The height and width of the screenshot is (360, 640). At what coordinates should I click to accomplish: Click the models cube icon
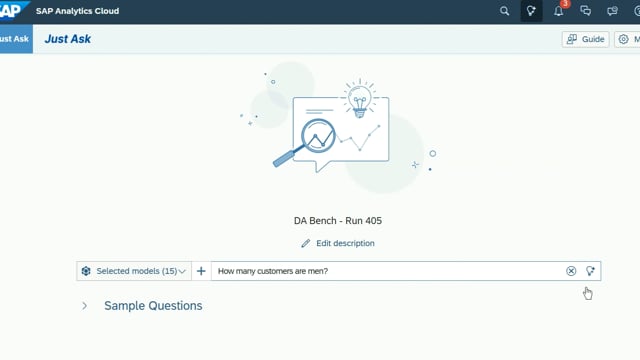[x=86, y=271]
